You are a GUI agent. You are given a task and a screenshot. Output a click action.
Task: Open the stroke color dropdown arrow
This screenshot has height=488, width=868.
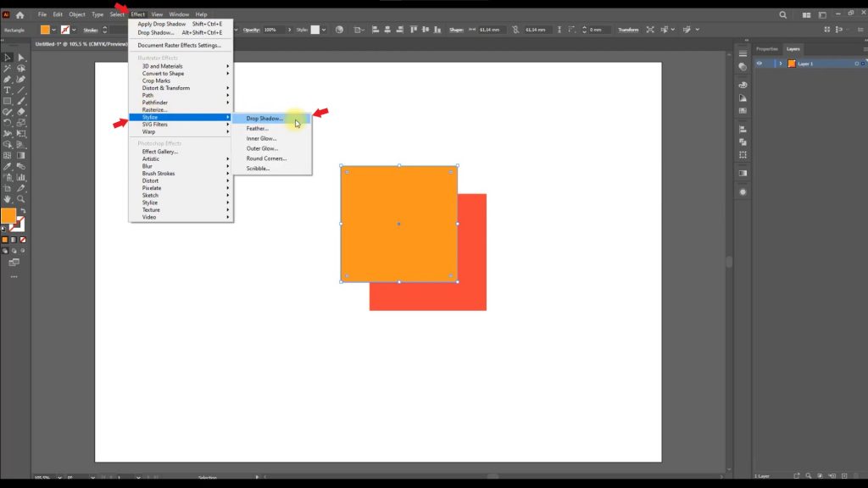[75, 30]
